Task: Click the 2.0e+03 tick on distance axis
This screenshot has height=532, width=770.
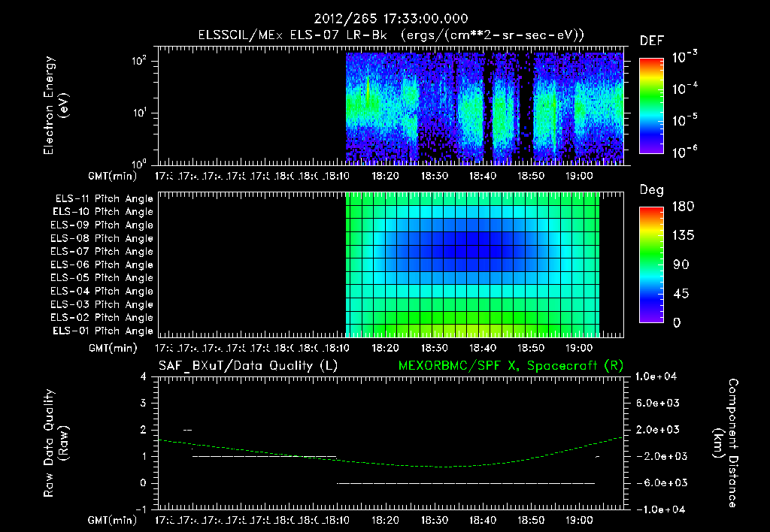Action: pos(657,429)
